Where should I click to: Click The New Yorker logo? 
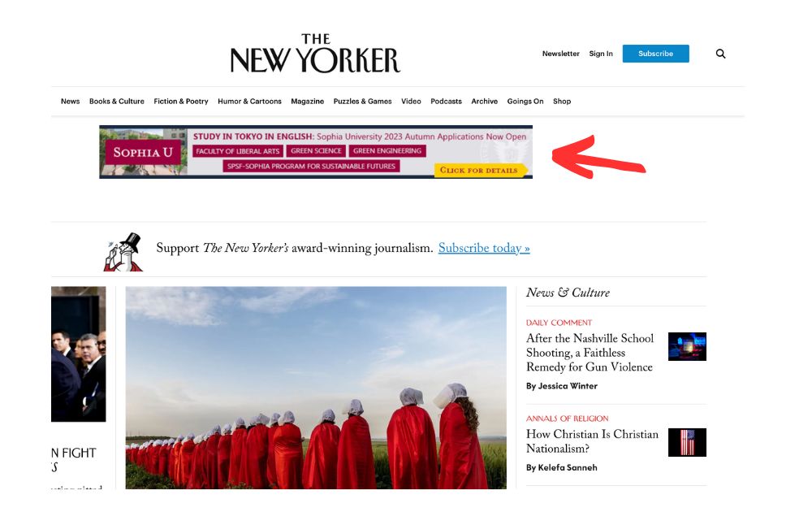pyautogui.click(x=315, y=54)
